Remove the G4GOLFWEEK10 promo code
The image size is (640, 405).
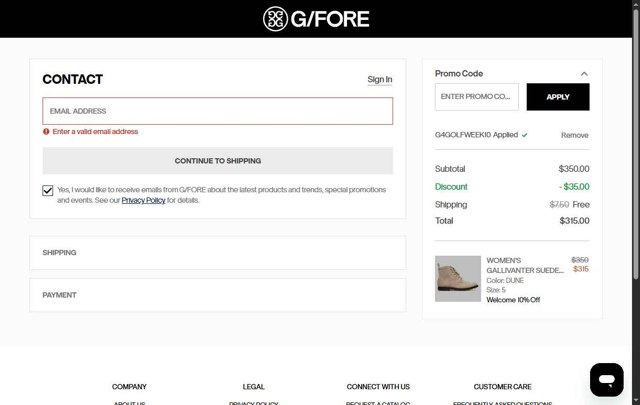(x=574, y=135)
